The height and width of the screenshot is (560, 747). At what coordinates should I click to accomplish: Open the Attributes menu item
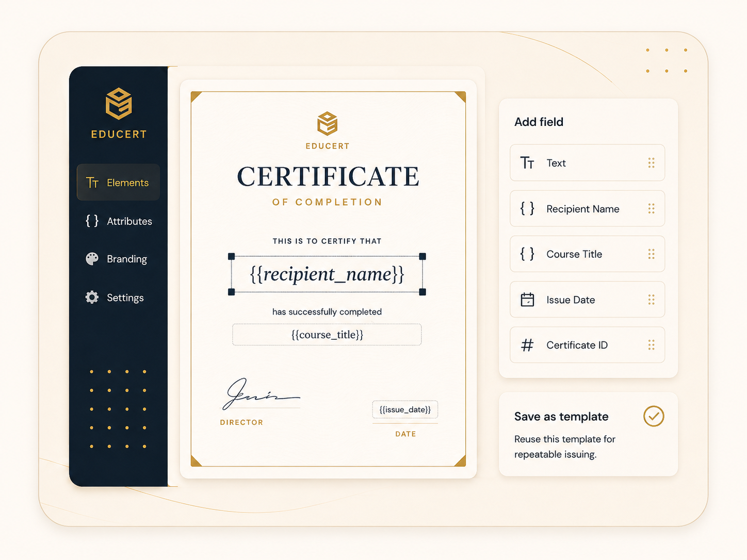pos(118,221)
